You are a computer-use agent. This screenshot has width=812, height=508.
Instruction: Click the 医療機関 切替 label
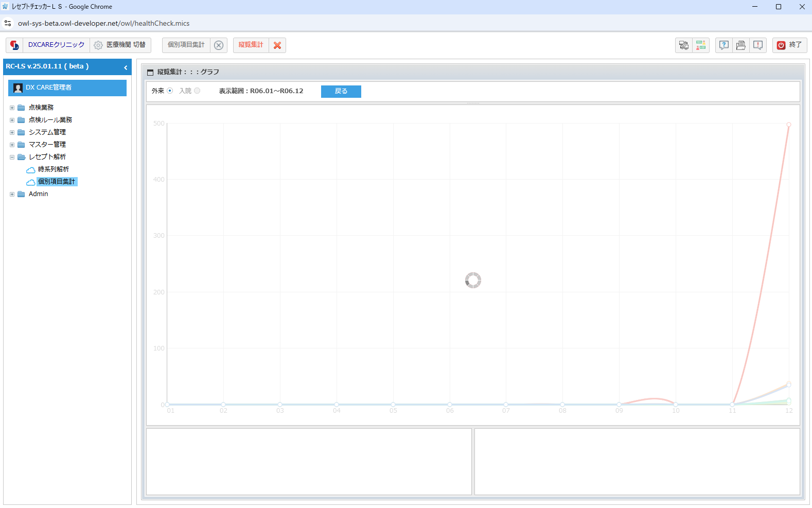pos(126,45)
